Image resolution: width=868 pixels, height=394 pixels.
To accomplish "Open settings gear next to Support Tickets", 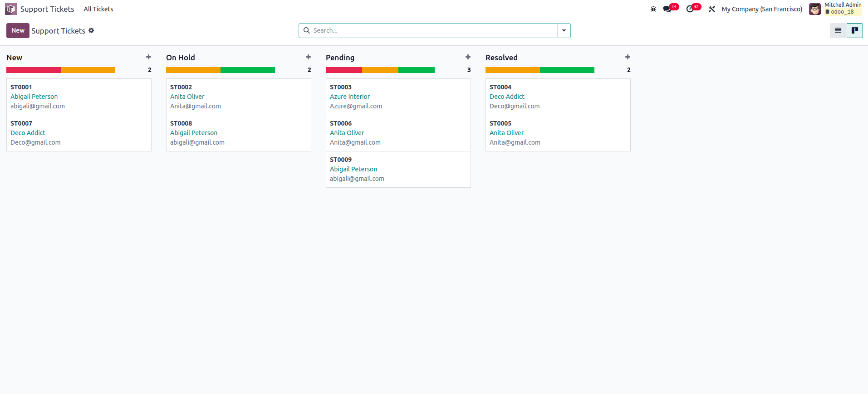I will (91, 30).
